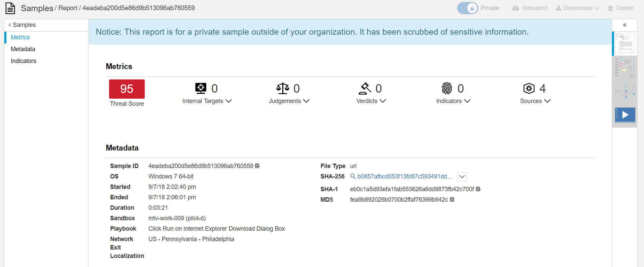Play the video thumbnail in right panel
Viewport: 644px width, 267px height.
click(625, 115)
